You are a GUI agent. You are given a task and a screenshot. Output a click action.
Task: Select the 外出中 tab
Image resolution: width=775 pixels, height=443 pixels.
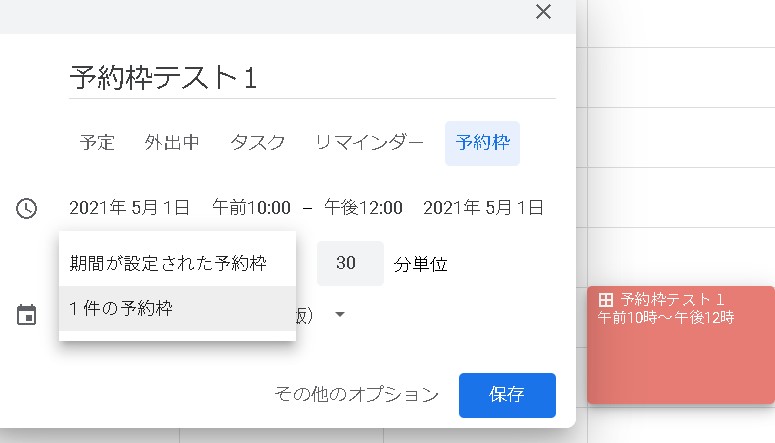pyautogui.click(x=172, y=142)
